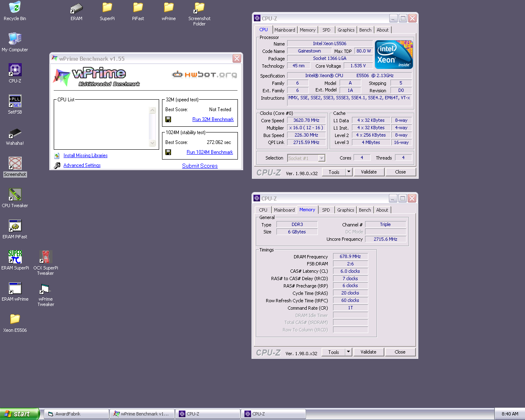Screen dimensions: 525x420
Task: Click Validate button in lower CPU-Z
Action: click(x=368, y=352)
